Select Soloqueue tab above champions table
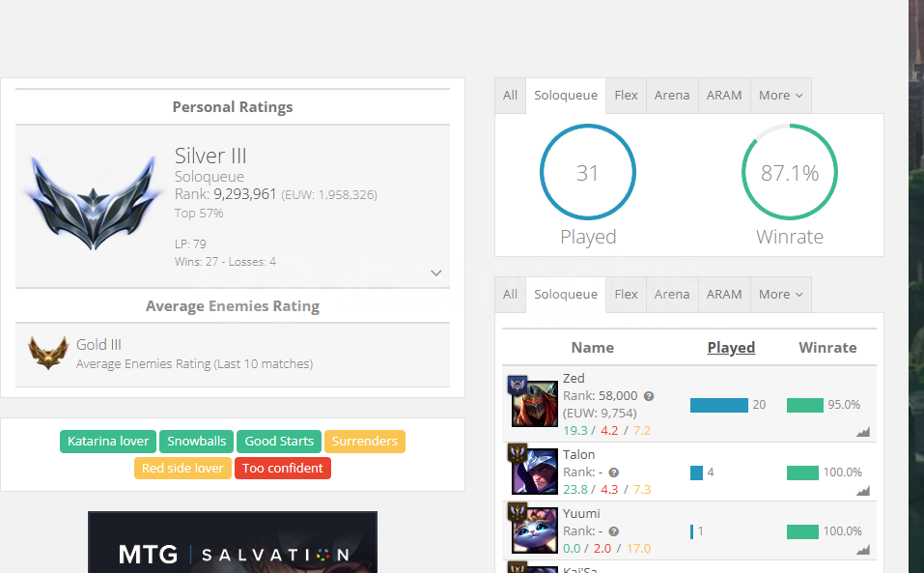Image resolution: width=924 pixels, height=573 pixels. 566,294
